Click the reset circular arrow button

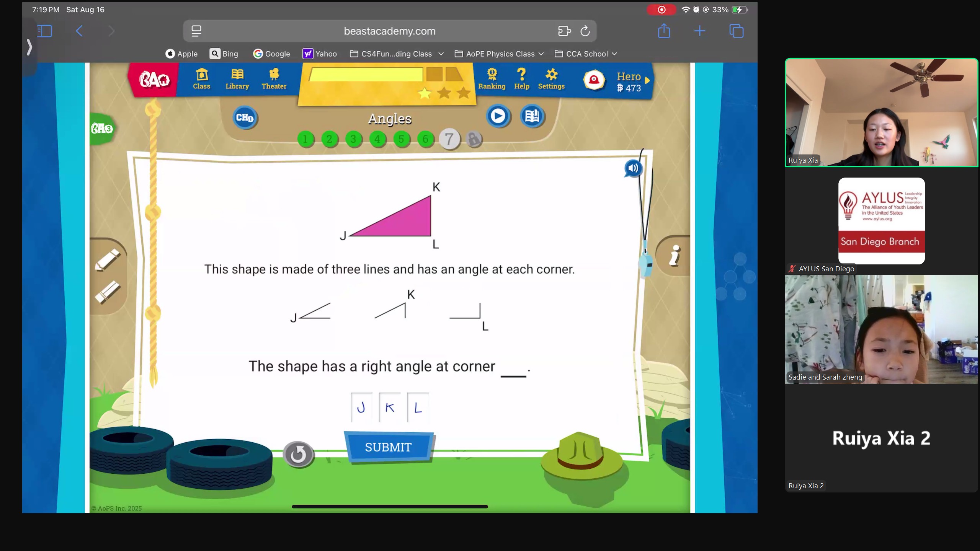(x=298, y=454)
